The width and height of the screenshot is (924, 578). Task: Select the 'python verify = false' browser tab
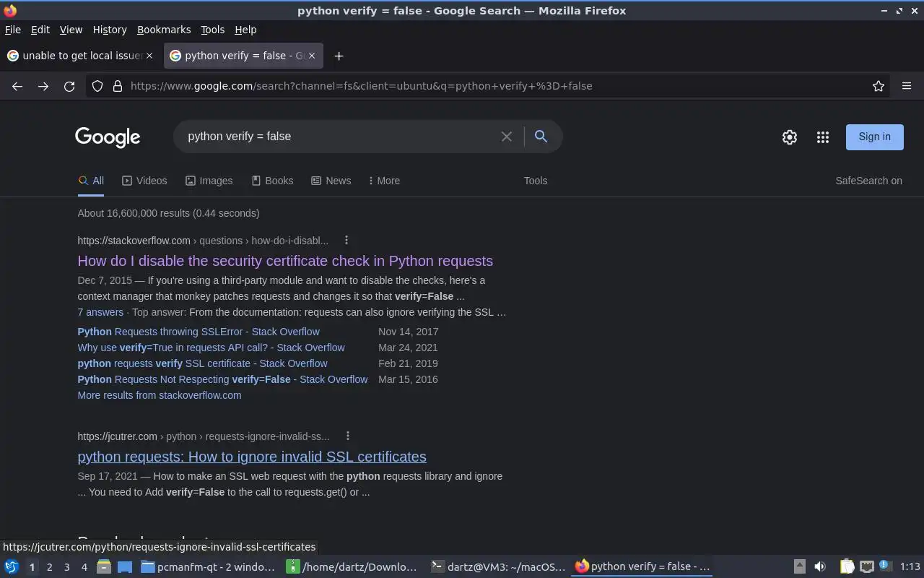tap(243, 56)
